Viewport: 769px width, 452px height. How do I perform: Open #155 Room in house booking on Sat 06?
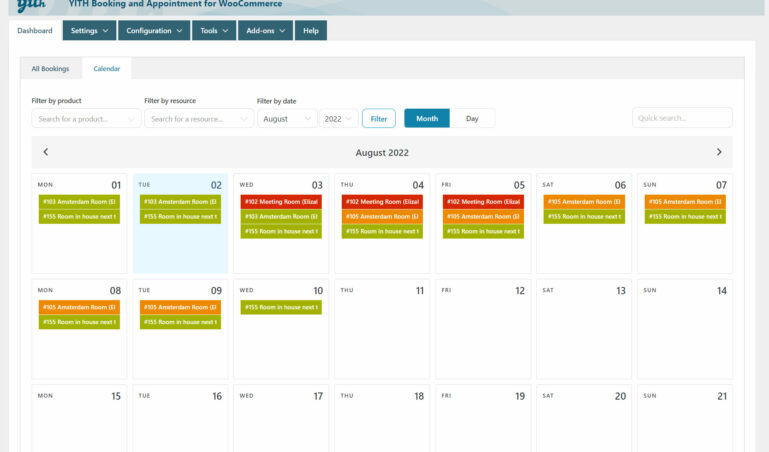[x=584, y=216]
